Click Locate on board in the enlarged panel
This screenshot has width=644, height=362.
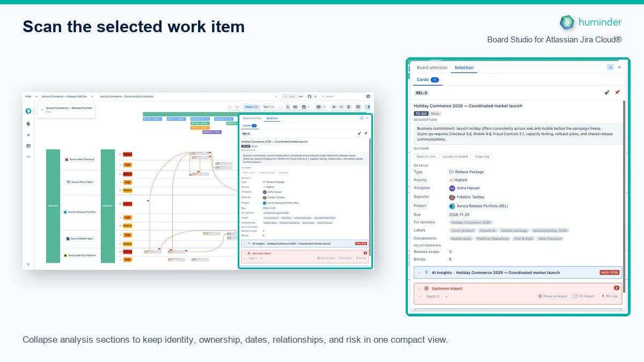point(455,157)
